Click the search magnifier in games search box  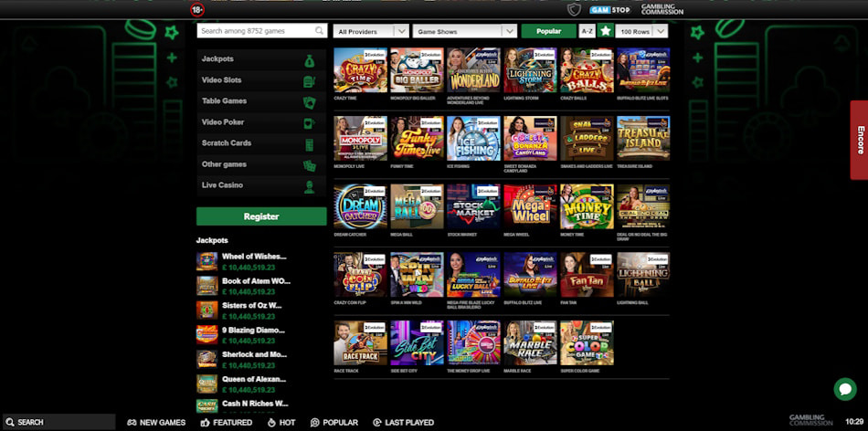tap(320, 31)
